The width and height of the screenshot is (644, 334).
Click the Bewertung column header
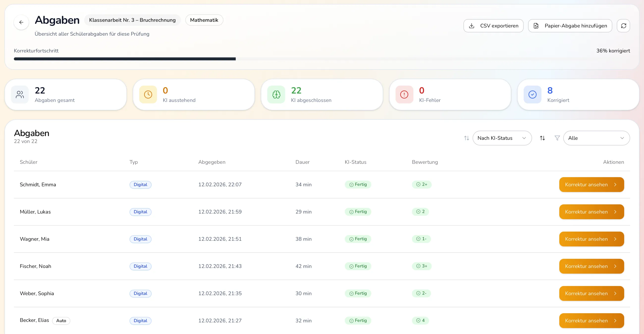click(x=425, y=162)
